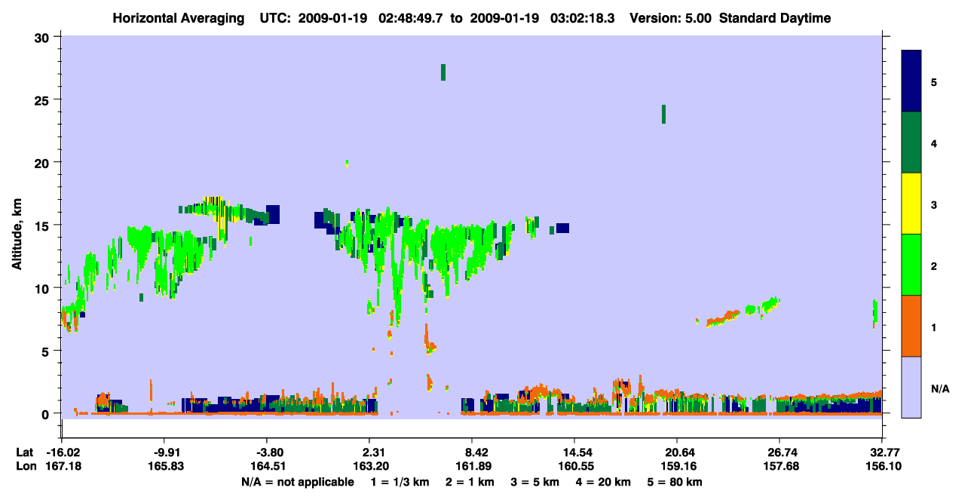Click the isolated green feature near 27 km altitude
Viewport: 980px width, 503px height.
point(443,72)
